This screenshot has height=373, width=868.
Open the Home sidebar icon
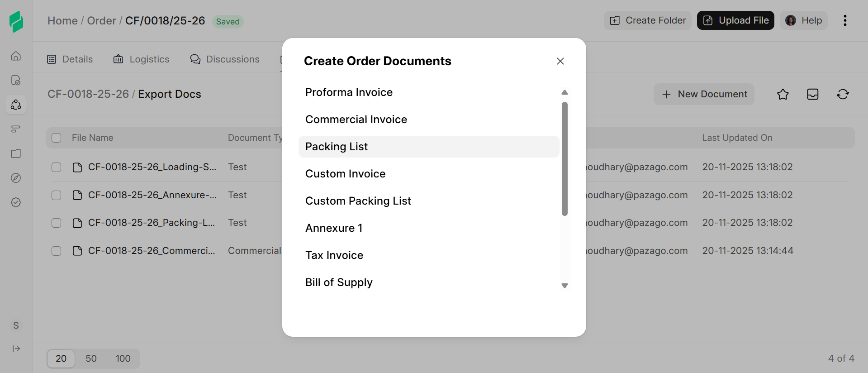[16, 56]
